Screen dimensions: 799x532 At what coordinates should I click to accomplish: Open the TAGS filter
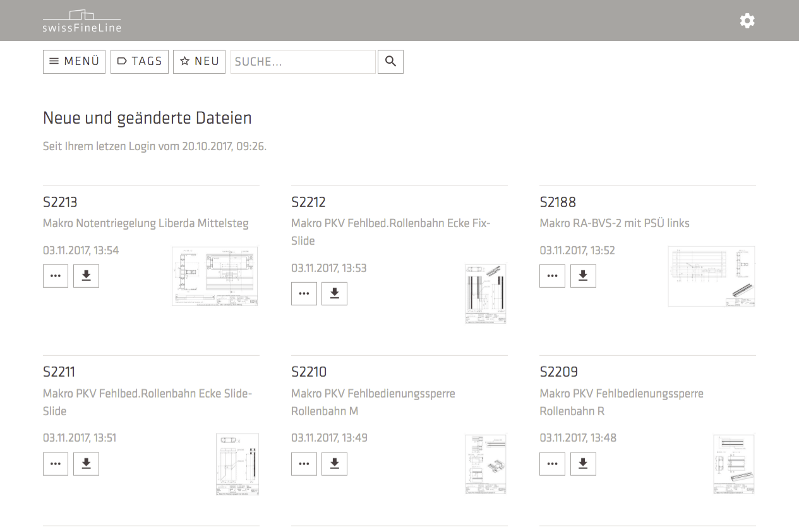tap(140, 62)
